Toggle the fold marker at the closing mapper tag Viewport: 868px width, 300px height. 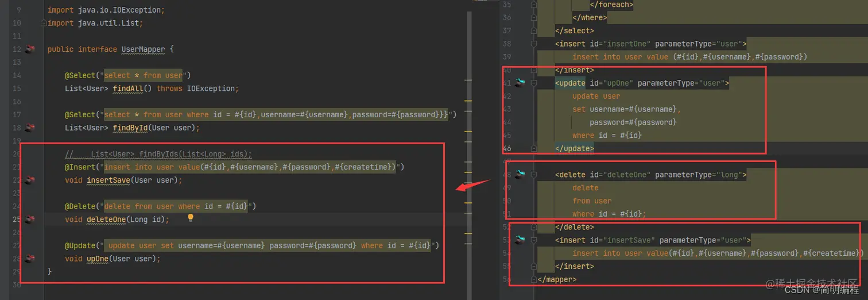(x=534, y=279)
